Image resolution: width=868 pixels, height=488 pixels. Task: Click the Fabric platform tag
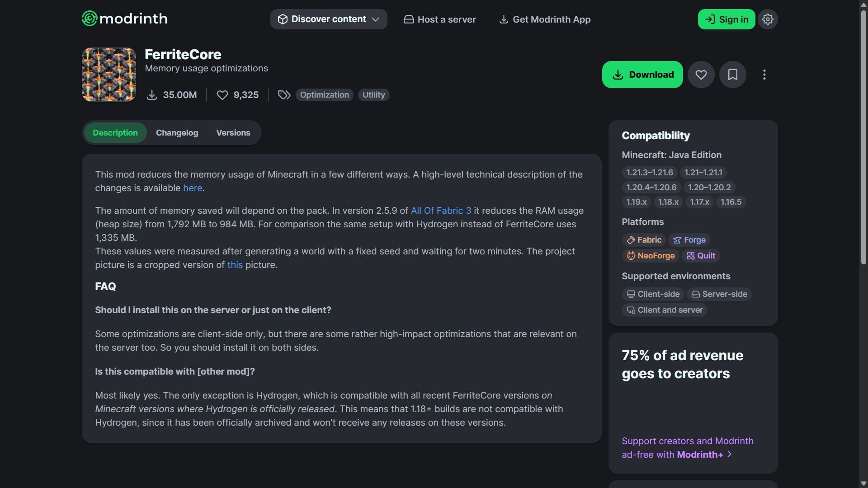click(644, 240)
